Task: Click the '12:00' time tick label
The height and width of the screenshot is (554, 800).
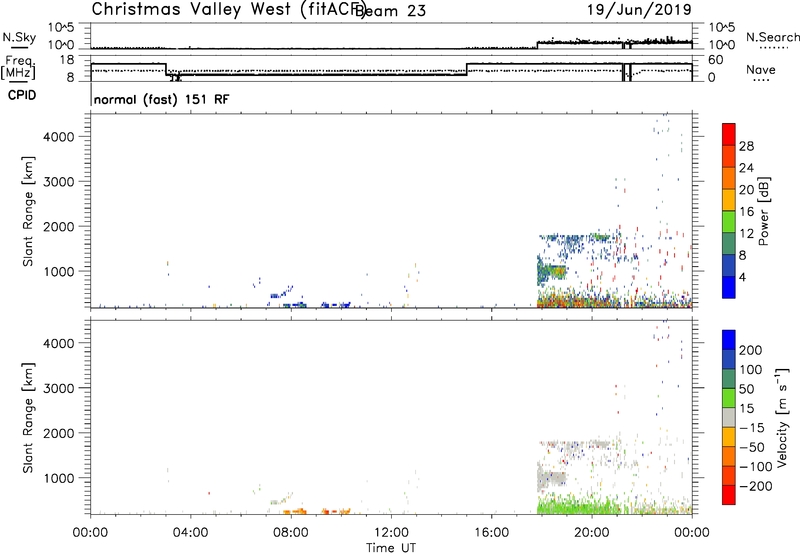Action: tap(391, 533)
